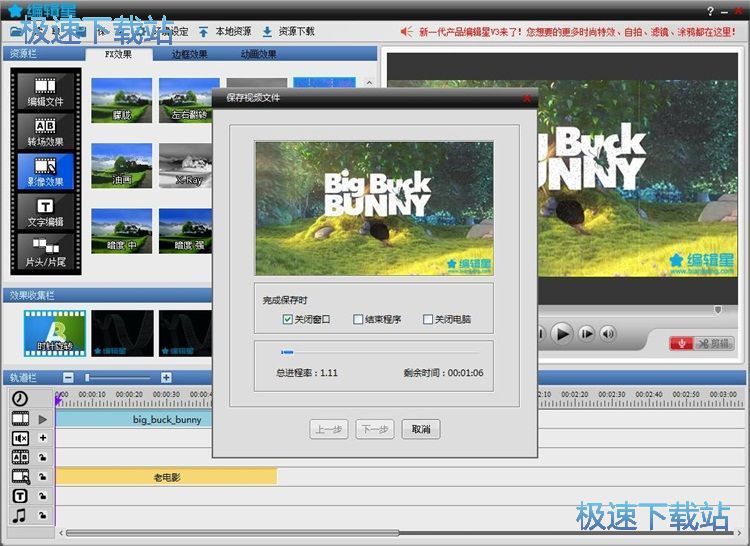Click the timeline clock icon
750x546 pixels.
[20, 398]
